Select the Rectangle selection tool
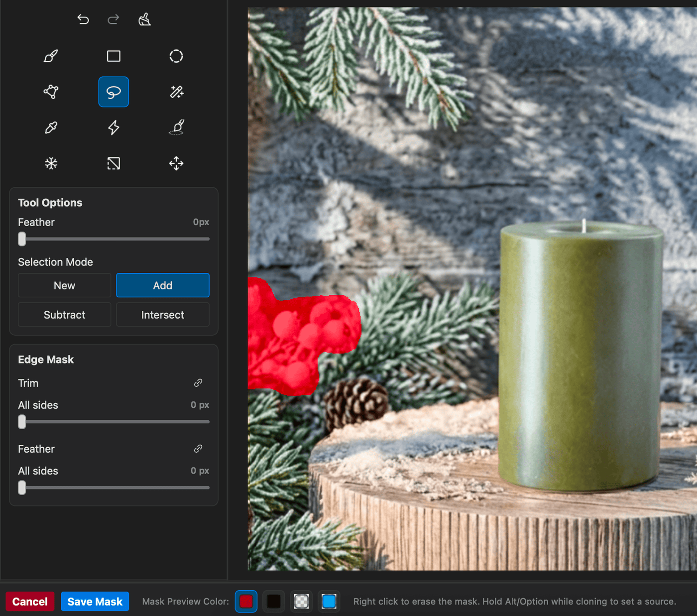The image size is (697, 616). (114, 56)
